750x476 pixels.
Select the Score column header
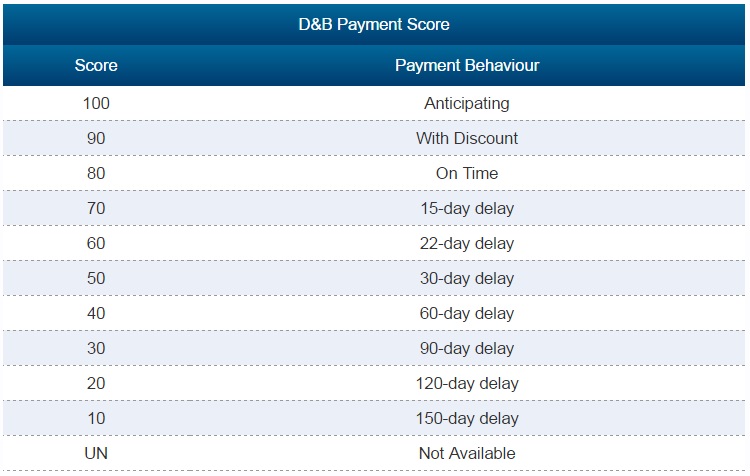tap(96, 66)
